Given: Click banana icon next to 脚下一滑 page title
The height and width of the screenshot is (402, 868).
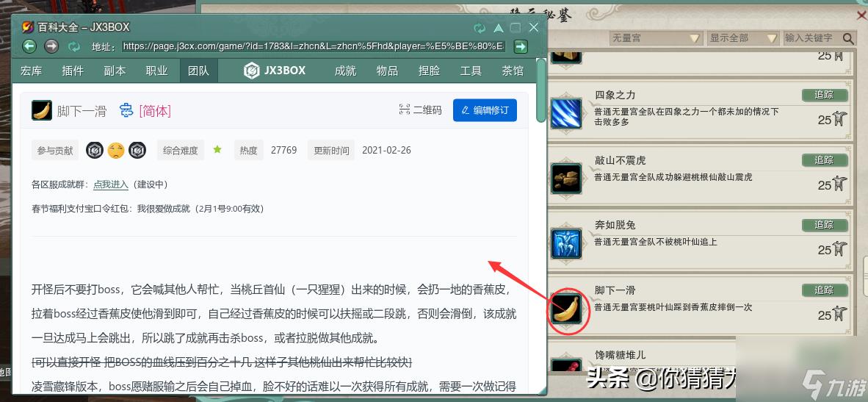Looking at the screenshot, I should (42, 110).
